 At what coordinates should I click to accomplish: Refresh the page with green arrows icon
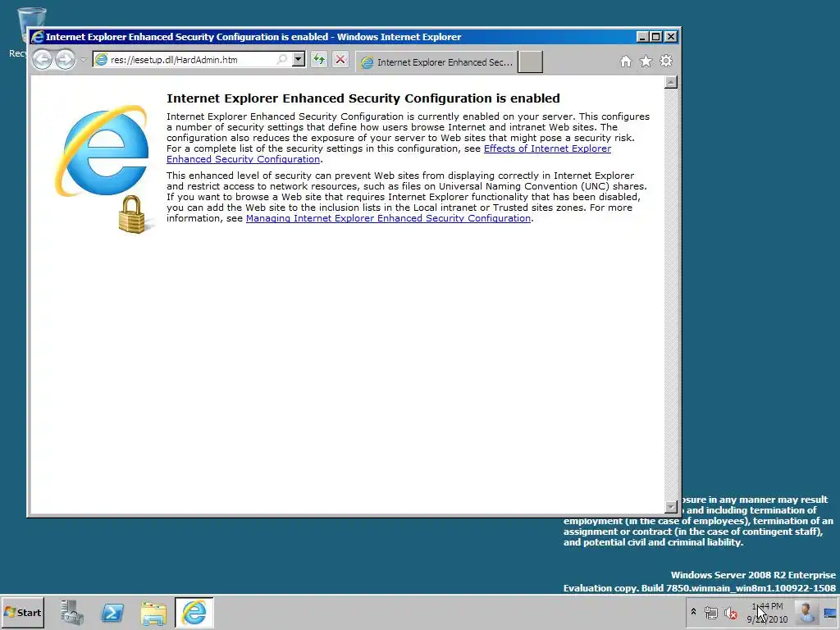click(x=319, y=59)
